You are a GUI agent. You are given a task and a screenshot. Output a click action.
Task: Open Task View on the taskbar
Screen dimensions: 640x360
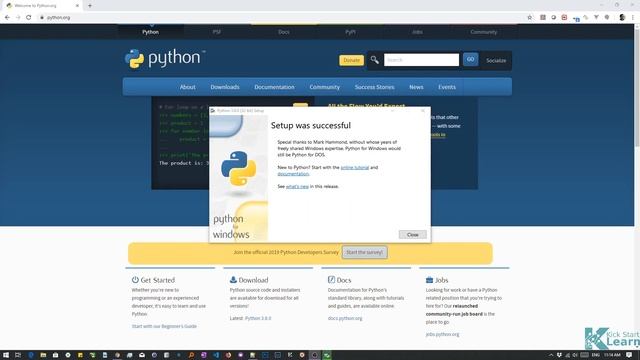point(18,355)
